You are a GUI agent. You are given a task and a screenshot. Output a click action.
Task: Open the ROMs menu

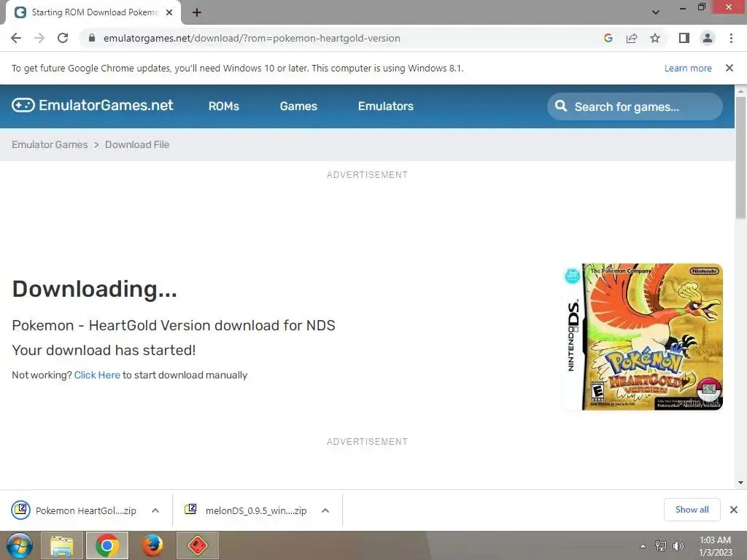[x=224, y=106]
